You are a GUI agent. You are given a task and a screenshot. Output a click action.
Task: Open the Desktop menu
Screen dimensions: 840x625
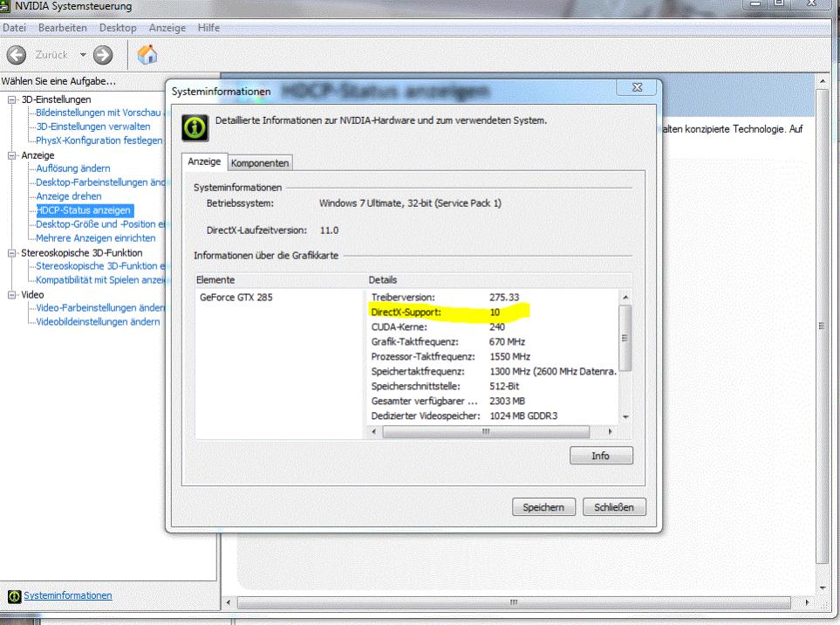118,28
